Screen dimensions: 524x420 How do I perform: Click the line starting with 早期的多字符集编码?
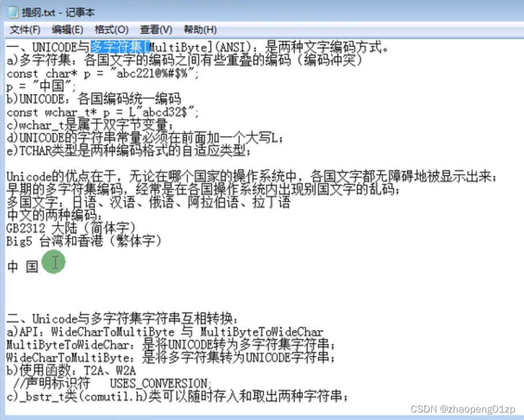203,189
